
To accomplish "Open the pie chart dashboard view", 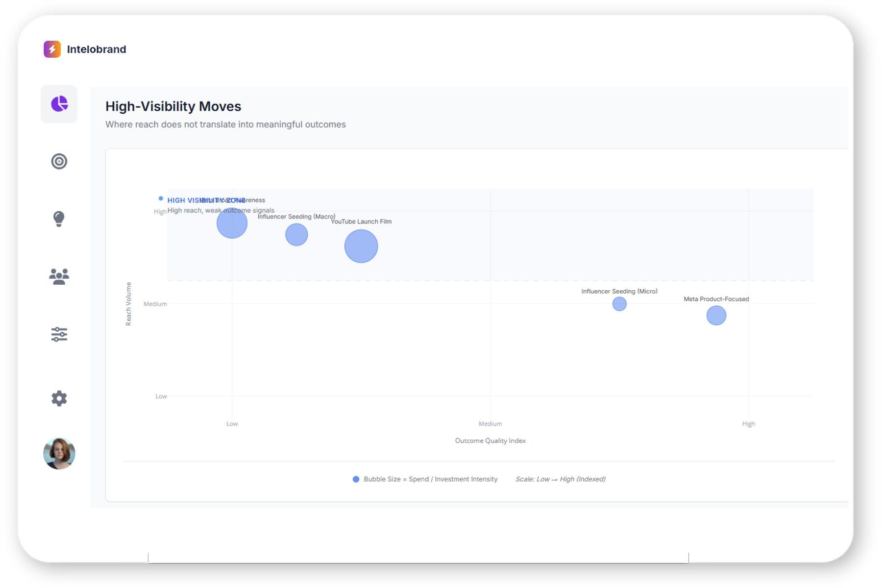I will click(x=59, y=104).
